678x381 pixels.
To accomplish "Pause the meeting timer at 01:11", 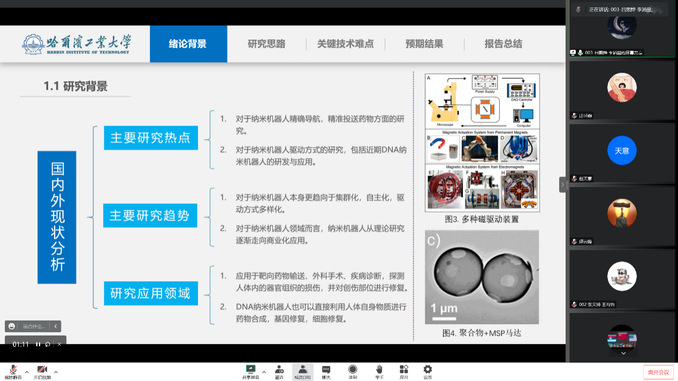I will pyautogui.click(x=38, y=344).
